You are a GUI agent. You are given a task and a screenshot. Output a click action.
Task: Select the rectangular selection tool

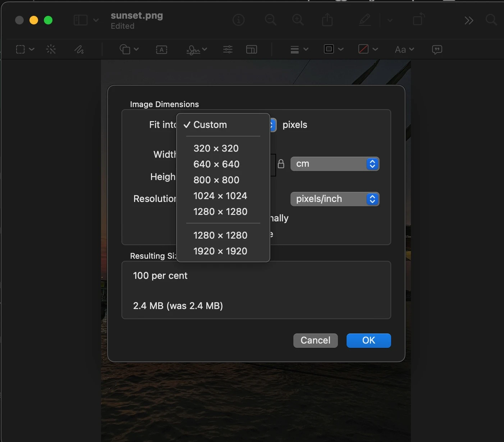click(20, 49)
